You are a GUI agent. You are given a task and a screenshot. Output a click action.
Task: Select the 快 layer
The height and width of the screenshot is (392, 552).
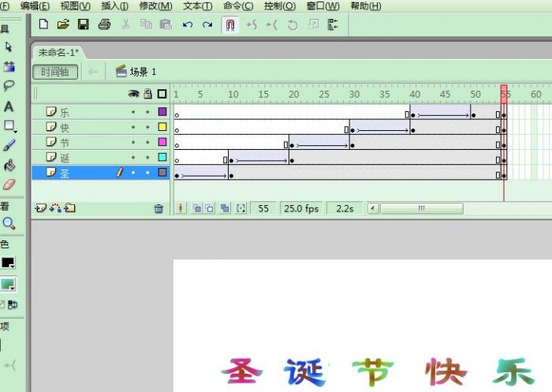(x=101, y=127)
